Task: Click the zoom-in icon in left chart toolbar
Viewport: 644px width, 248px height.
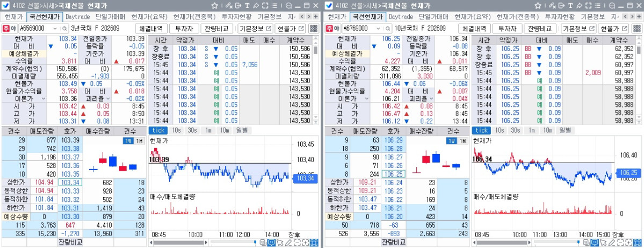Action: coord(306,243)
